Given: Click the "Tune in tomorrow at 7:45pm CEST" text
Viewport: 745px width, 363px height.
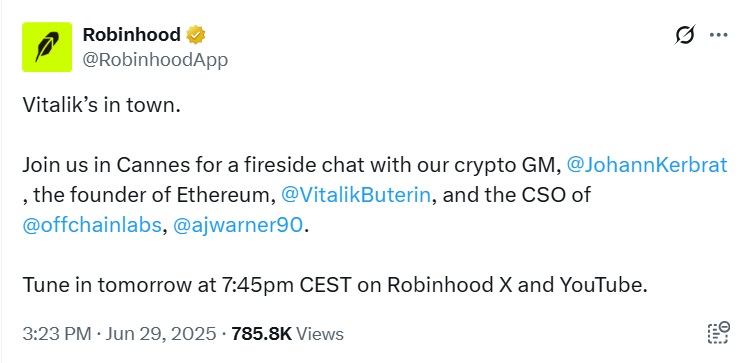Looking at the screenshot, I should 187,285.
